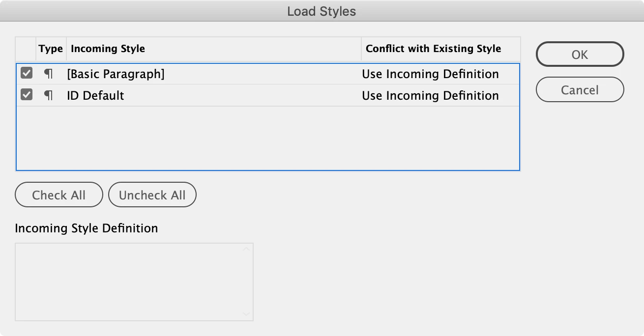The width and height of the screenshot is (644, 336).
Task: Open conflict options for ID Default
Action: coord(430,95)
